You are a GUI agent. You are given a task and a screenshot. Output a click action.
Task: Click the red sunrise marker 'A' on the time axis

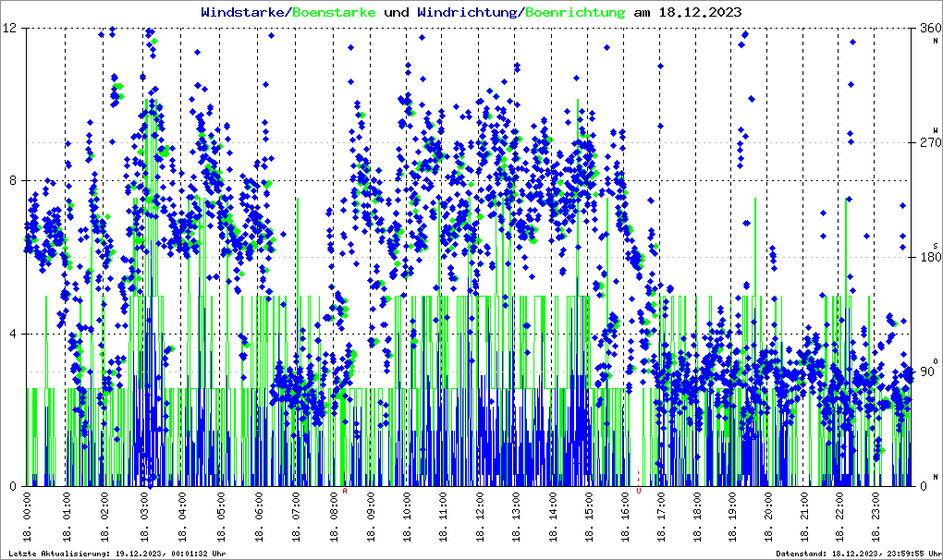coord(345,491)
